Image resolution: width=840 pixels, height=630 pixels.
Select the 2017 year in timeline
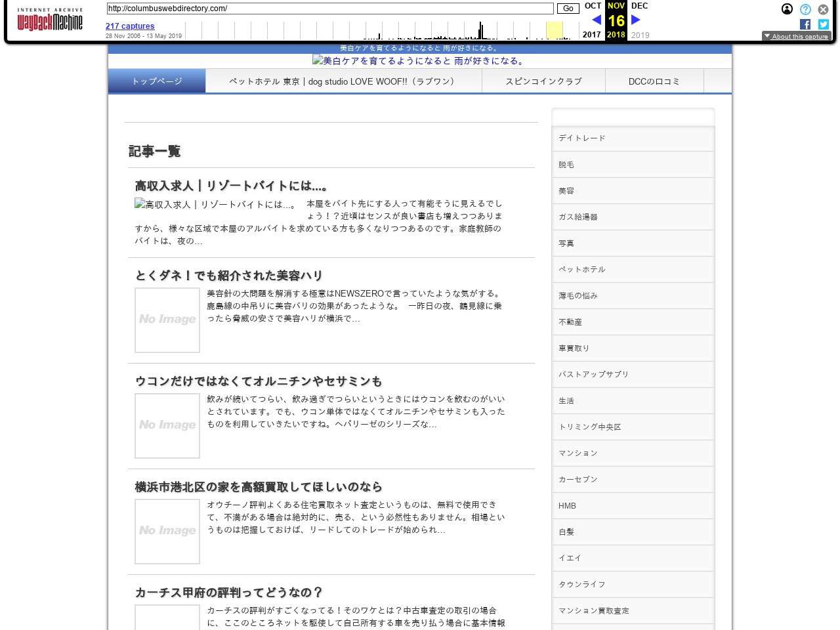pos(591,35)
